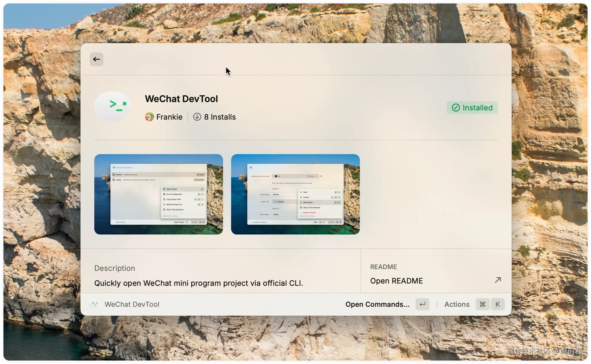Viewport: 591px width, 364px height.
Task: Open the Actions menu
Action: coord(457,304)
